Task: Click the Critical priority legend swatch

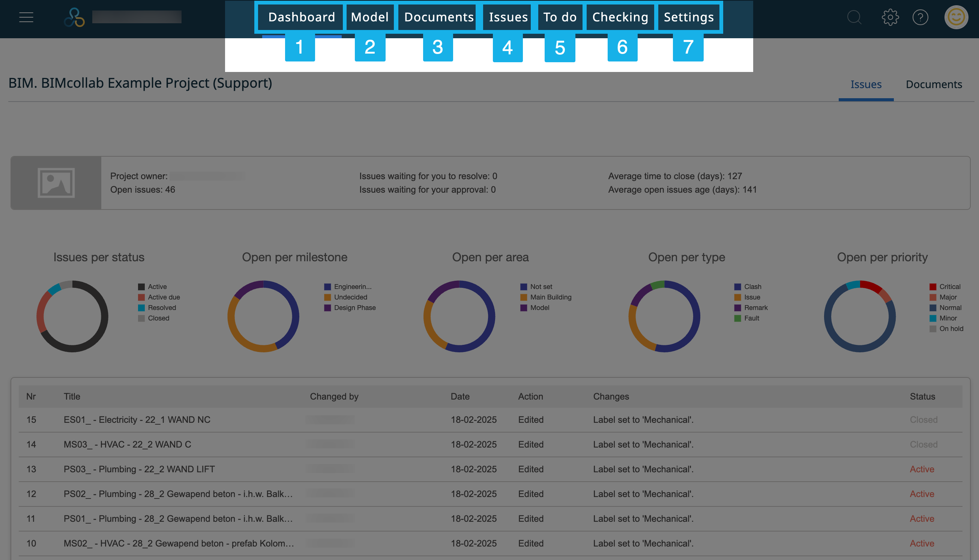Action: click(x=933, y=286)
